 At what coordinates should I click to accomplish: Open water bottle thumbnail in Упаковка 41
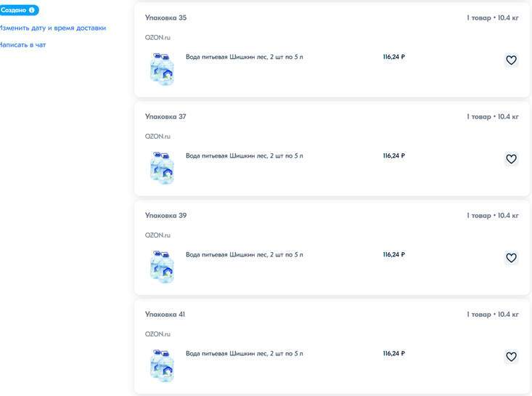[163, 365]
